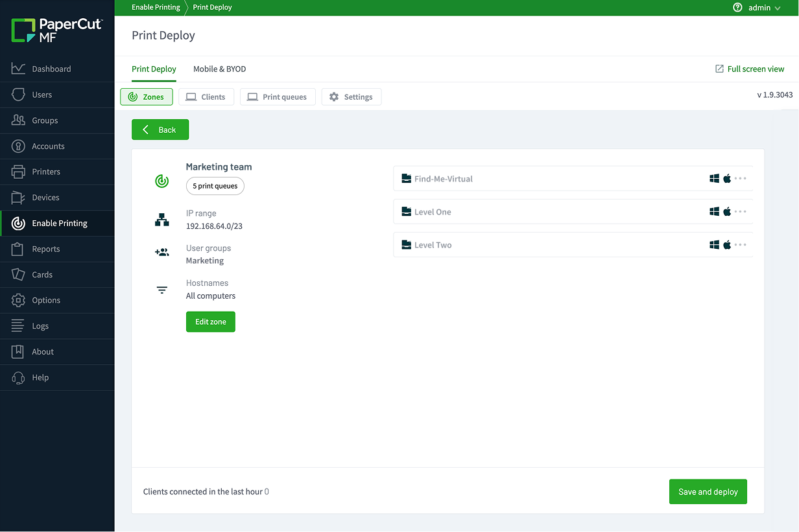Image resolution: width=799 pixels, height=532 pixels.
Task: Toggle Apple deployment for Level One
Action: point(727,211)
